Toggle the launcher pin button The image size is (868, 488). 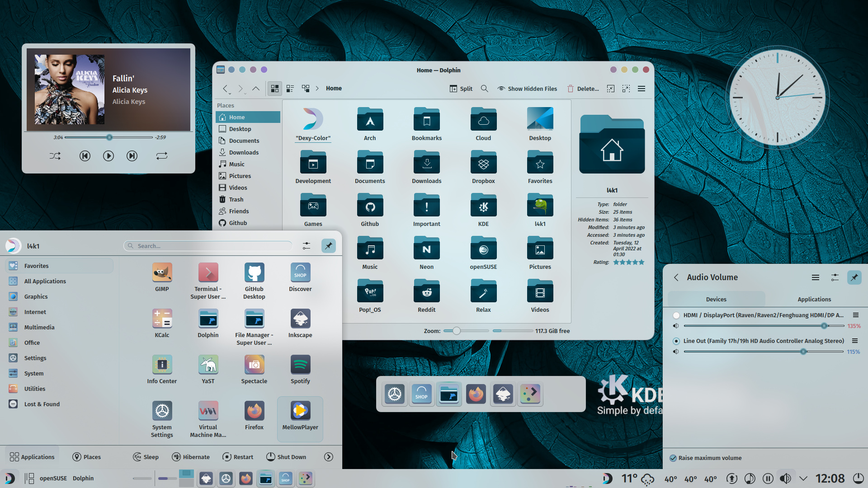click(x=329, y=246)
